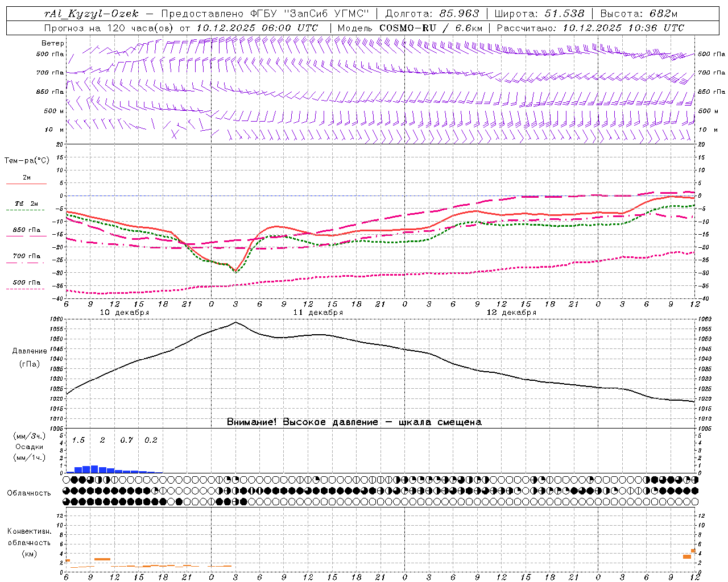The width and height of the screenshot is (728, 582).
Task: Click the Широта: 51.538 value
Action: (540, 14)
